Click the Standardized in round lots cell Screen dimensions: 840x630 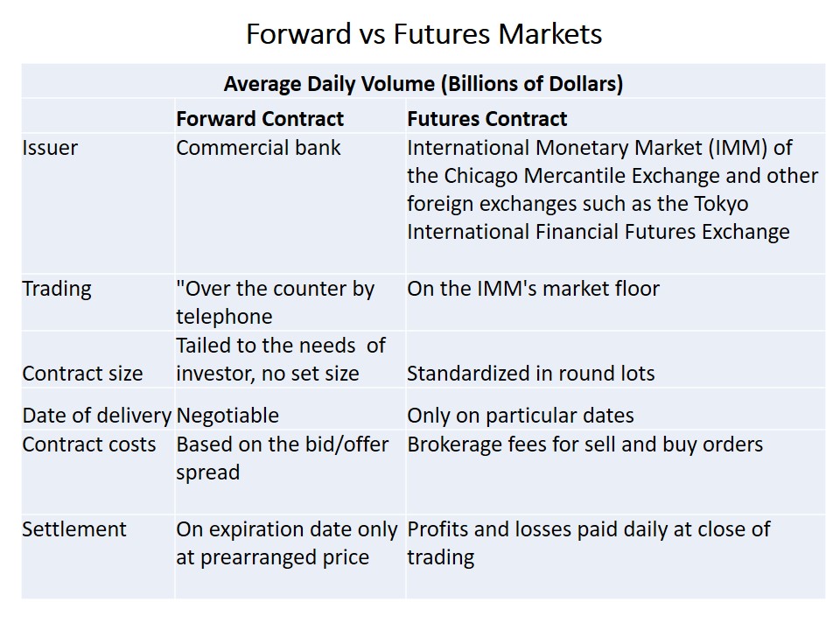[530, 374]
